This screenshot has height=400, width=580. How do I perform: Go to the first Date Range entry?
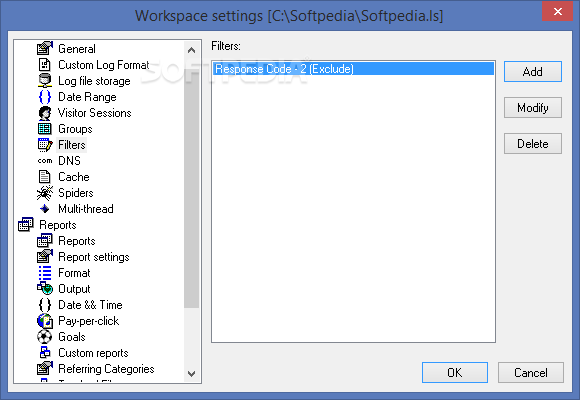point(87,97)
